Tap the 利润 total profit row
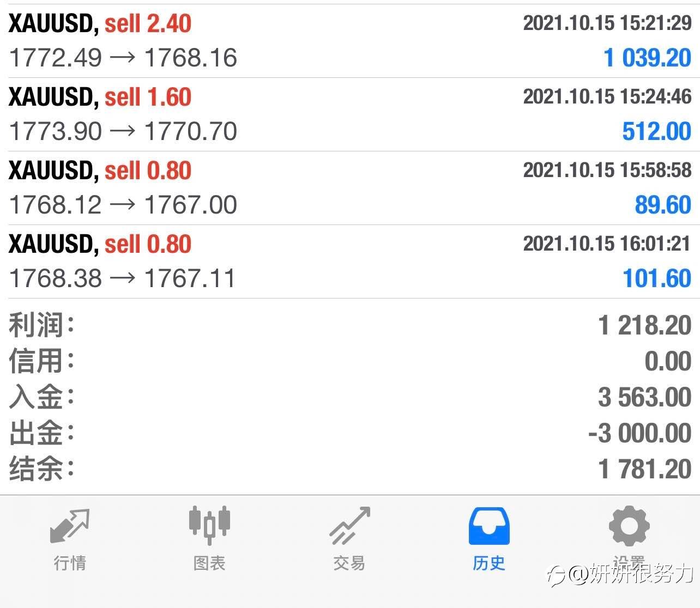The image size is (700, 608). tap(350, 325)
